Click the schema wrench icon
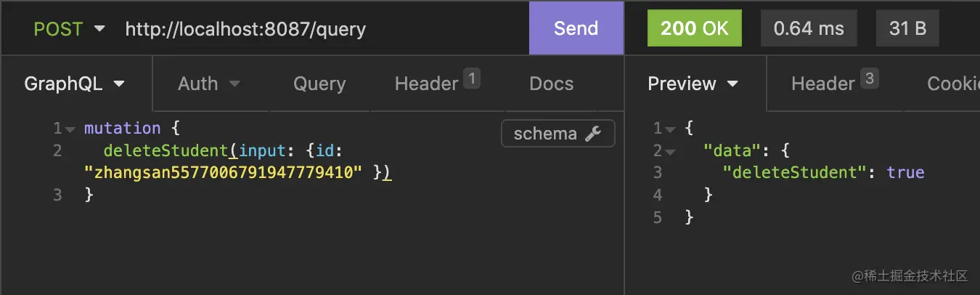980x295 pixels. [x=593, y=134]
